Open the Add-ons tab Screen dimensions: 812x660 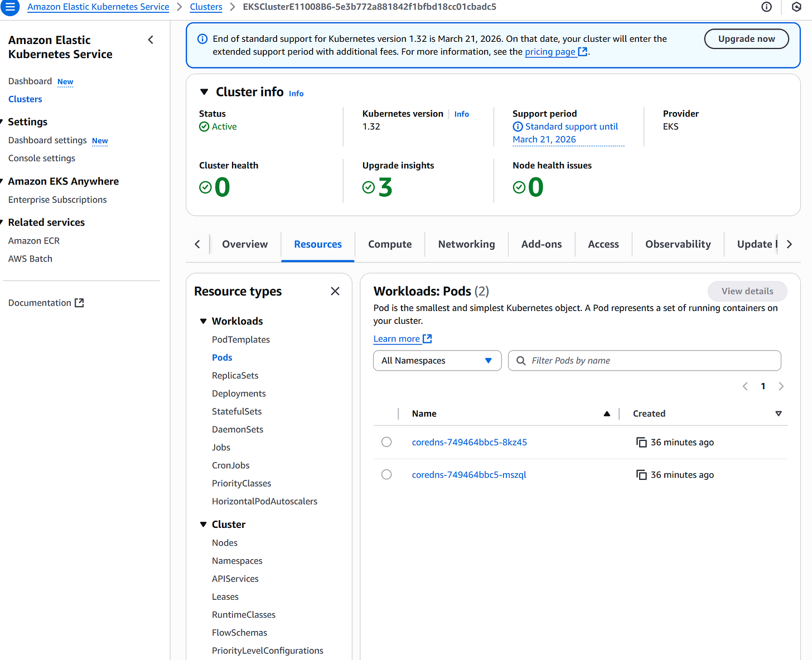coord(542,244)
